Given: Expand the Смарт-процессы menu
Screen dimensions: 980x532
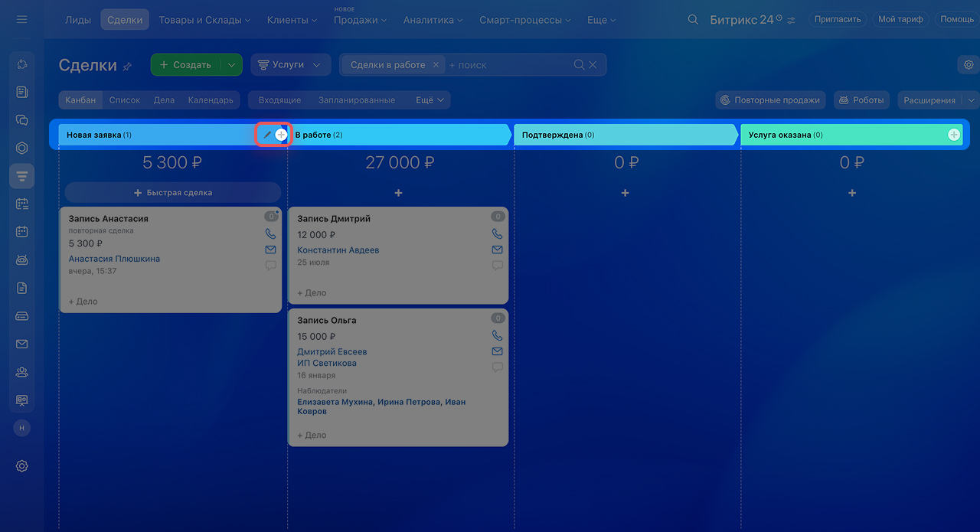Looking at the screenshot, I should tap(526, 20).
